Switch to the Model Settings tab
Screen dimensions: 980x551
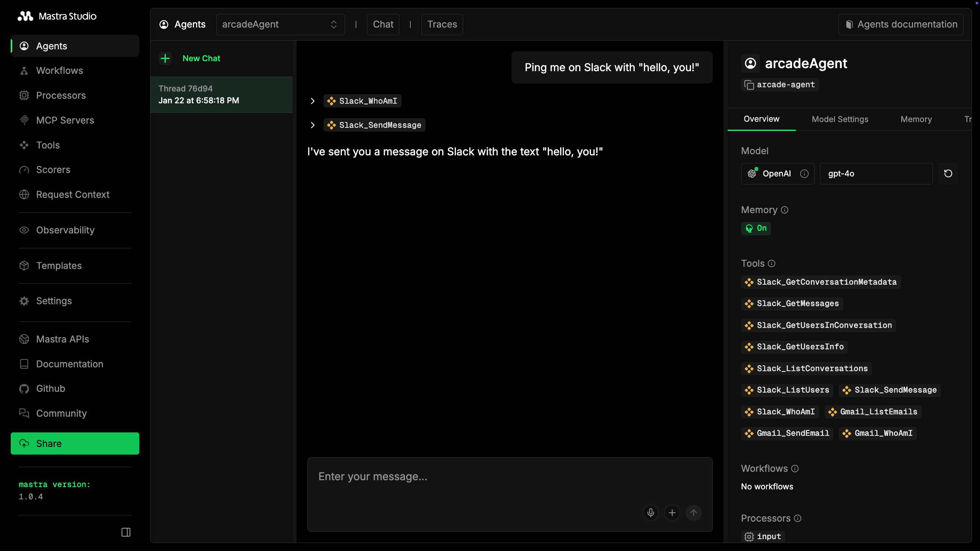(840, 119)
